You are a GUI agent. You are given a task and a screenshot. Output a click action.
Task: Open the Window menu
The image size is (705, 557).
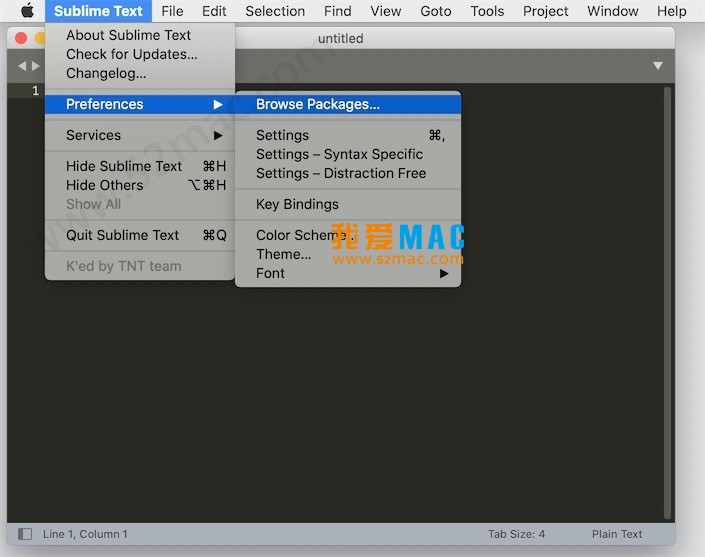[x=612, y=11]
